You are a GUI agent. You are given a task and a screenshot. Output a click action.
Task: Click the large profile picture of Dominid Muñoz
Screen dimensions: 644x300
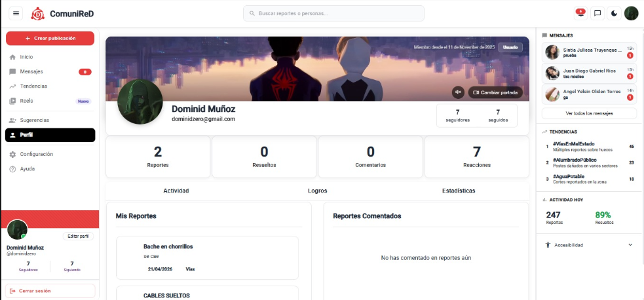[x=140, y=102]
